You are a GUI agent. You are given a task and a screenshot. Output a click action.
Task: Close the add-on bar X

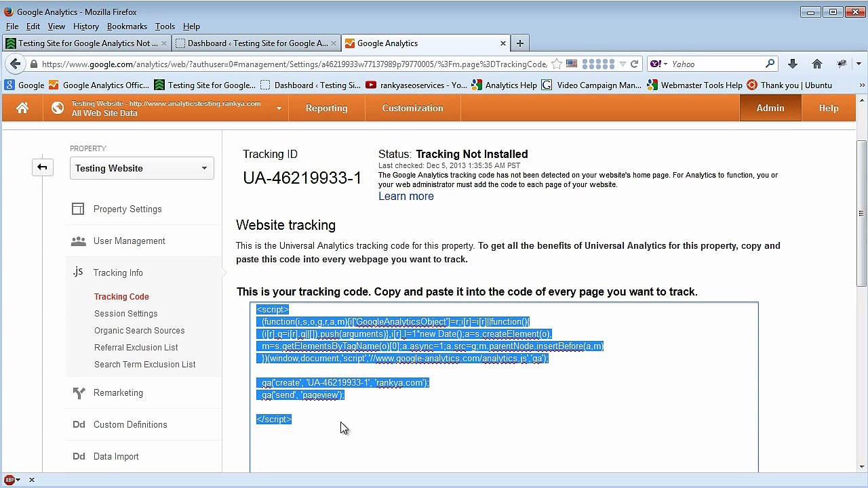pos(31,480)
